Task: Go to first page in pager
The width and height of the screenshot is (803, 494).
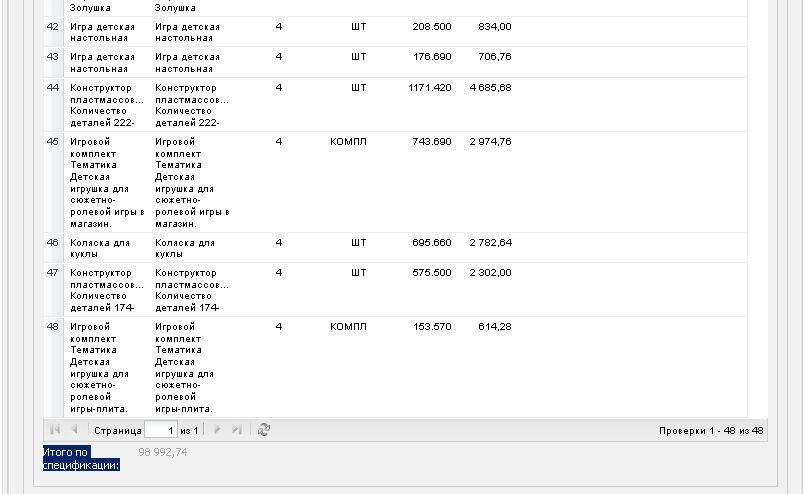Action: [x=55, y=429]
